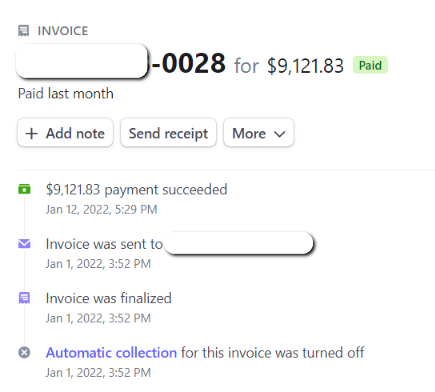435x392 pixels.
Task: Click the Jan 12, 2022, 5:29 PM timestamp
Action: pos(101,209)
